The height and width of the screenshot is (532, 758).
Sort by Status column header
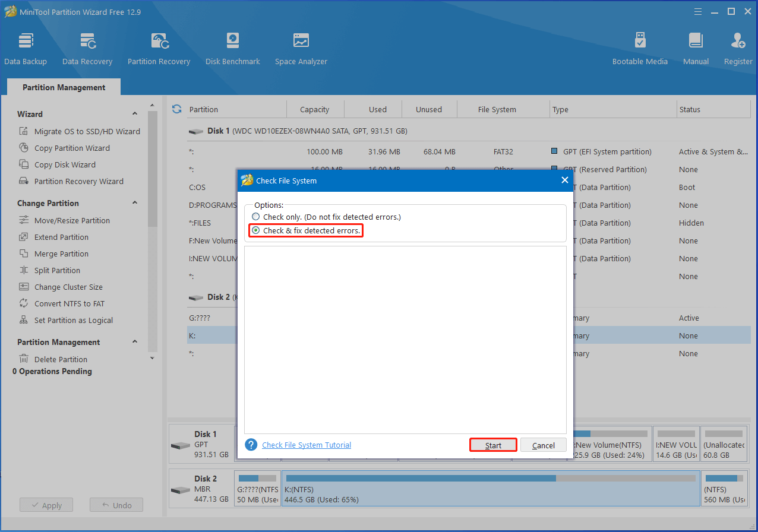click(x=713, y=109)
